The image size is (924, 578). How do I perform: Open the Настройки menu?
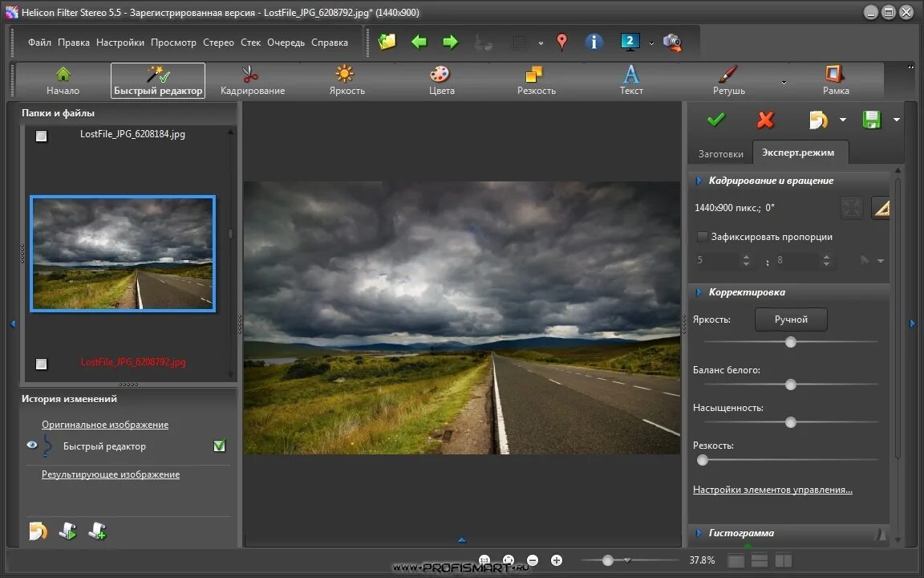[x=120, y=43]
